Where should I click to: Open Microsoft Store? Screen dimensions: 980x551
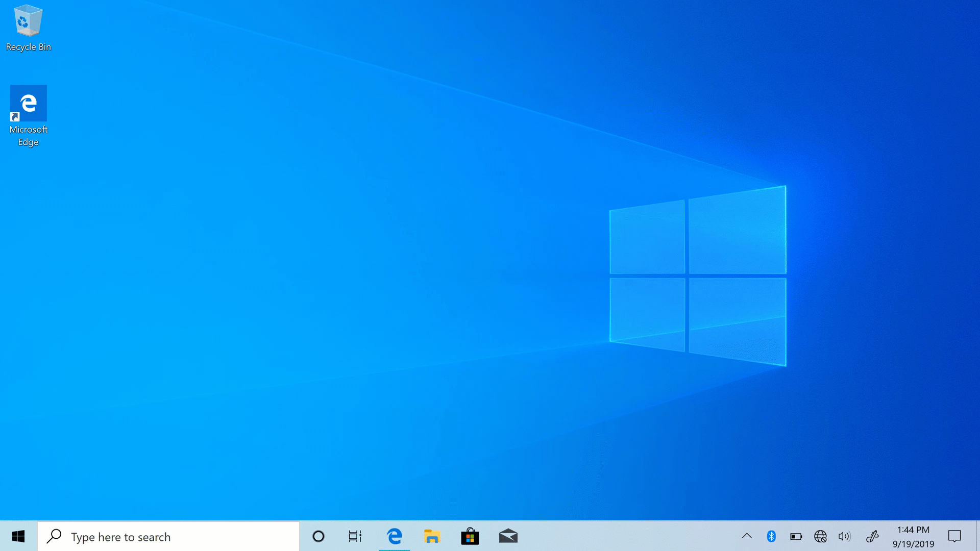click(x=469, y=536)
